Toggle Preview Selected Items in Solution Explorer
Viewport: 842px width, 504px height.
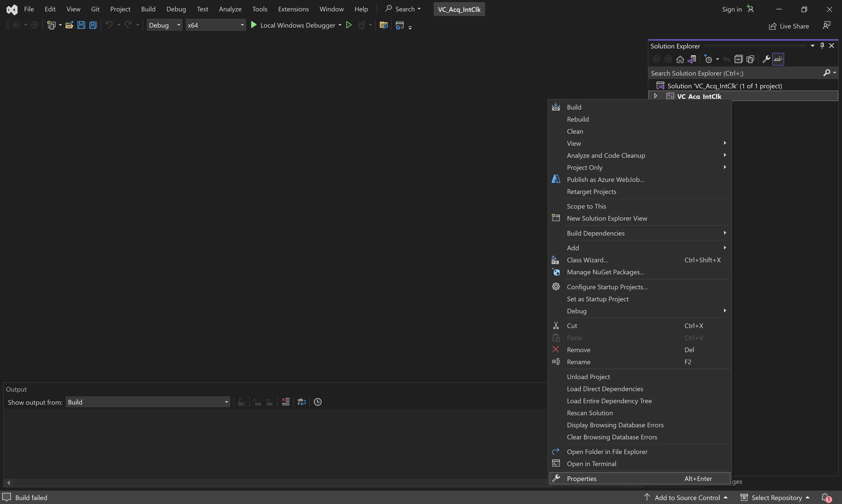coord(778,59)
